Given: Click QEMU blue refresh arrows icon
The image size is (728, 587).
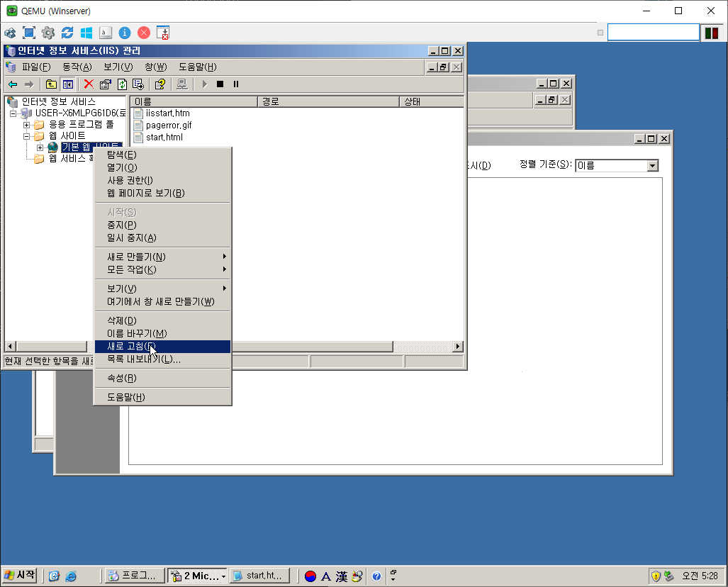Looking at the screenshot, I should point(67,33).
